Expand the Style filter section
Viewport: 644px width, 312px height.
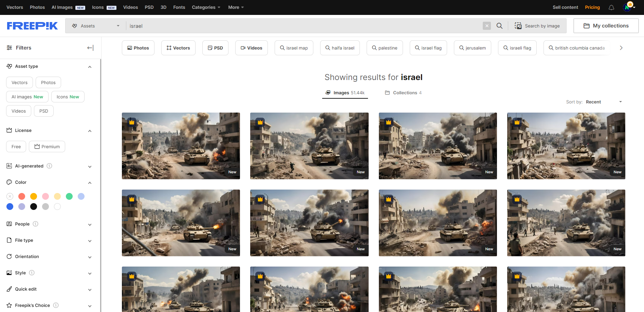click(x=90, y=273)
